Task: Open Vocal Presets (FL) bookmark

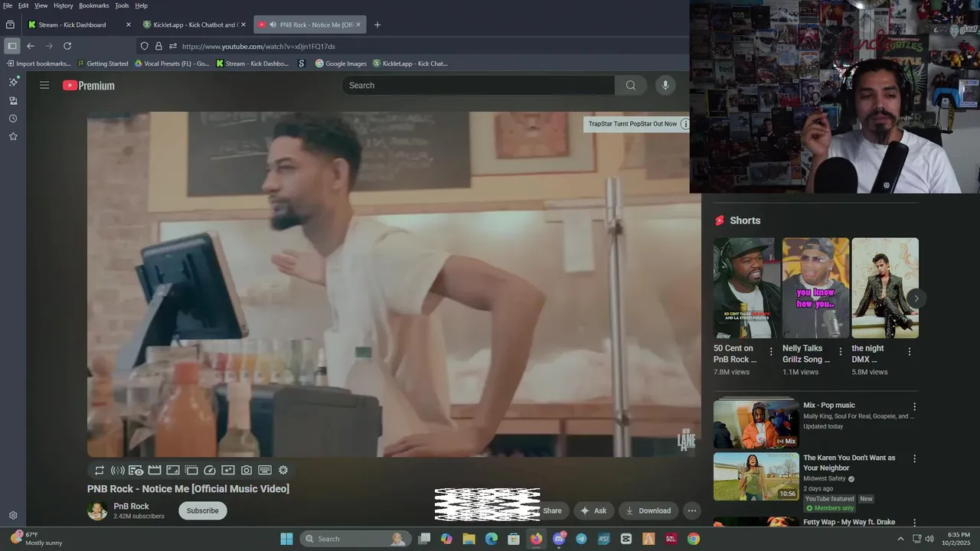Action: click(x=171, y=64)
